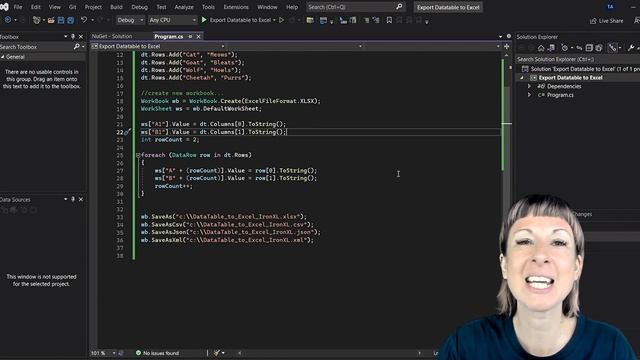The width and height of the screenshot is (640, 360).
Task: Open the active documents list dropdown arrow
Action: [500, 37]
